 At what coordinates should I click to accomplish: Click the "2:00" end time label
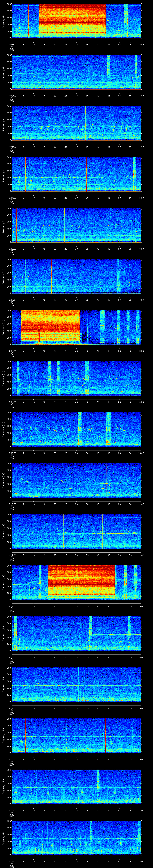point(141,44)
